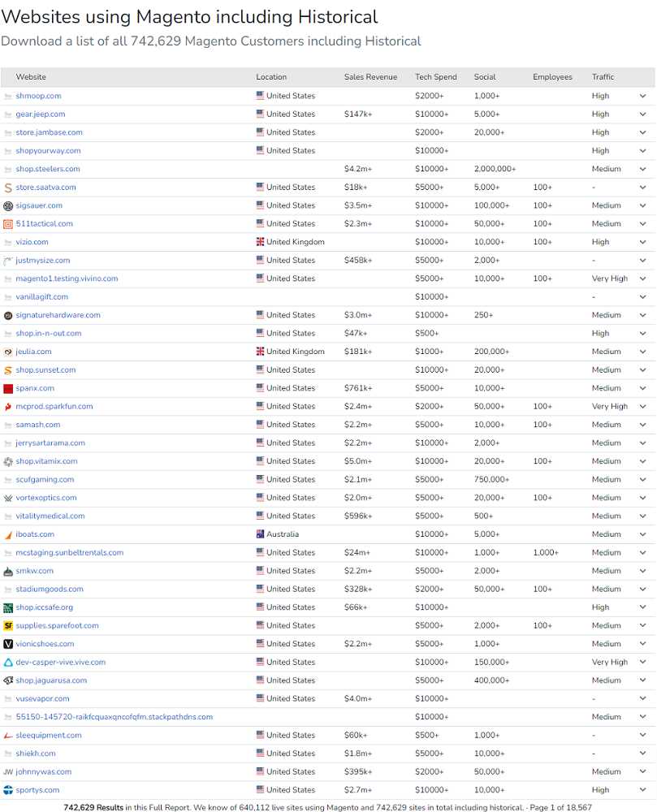Click the 511tactical.com favicon
The height and width of the screenshot is (812, 657).
(8, 224)
